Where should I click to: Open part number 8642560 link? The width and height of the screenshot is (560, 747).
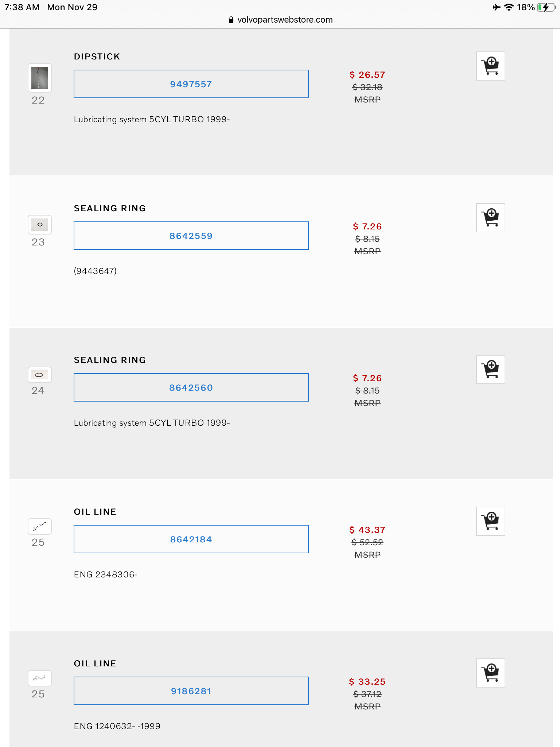tap(191, 388)
